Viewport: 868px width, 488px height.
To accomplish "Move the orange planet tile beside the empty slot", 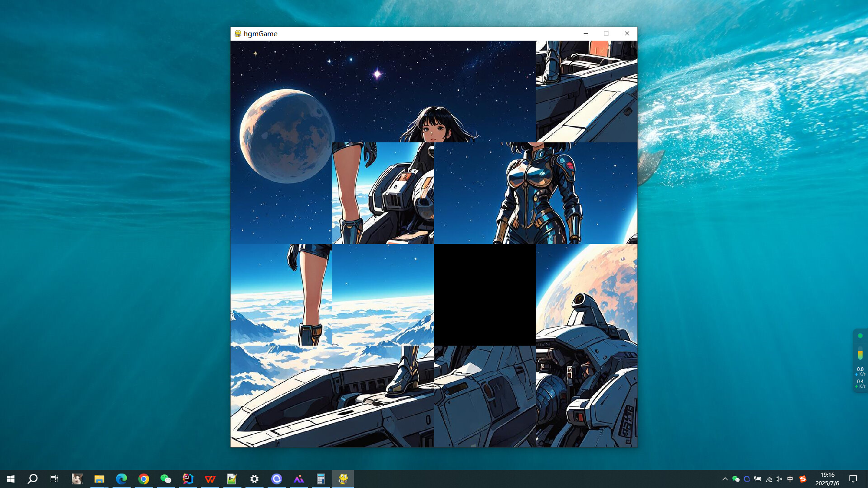I will tap(586, 295).
